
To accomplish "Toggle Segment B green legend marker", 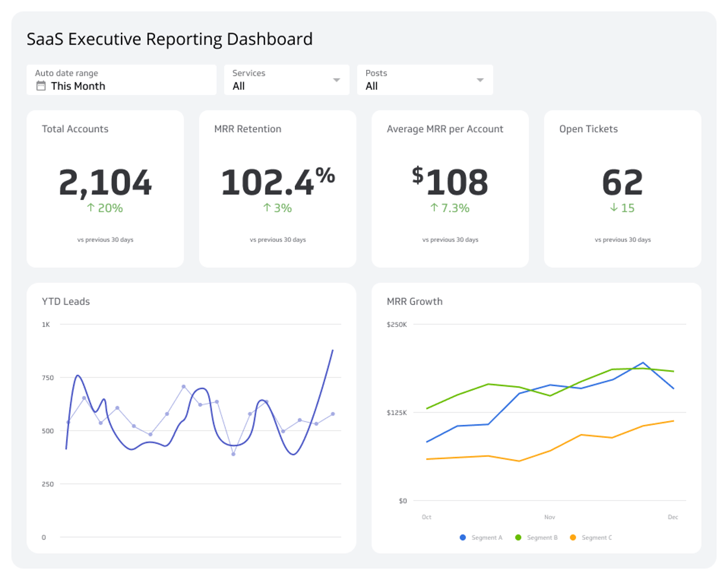I will (x=519, y=537).
